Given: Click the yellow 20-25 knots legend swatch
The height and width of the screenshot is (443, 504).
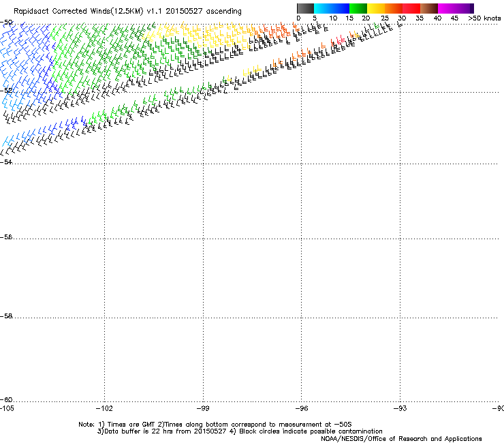Looking at the screenshot, I should [x=376, y=8].
